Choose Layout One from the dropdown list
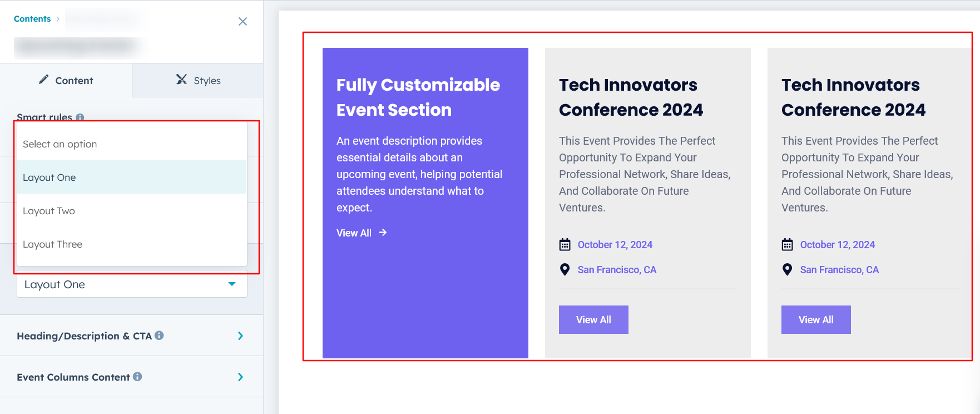980x414 pixels. [50, 178]
